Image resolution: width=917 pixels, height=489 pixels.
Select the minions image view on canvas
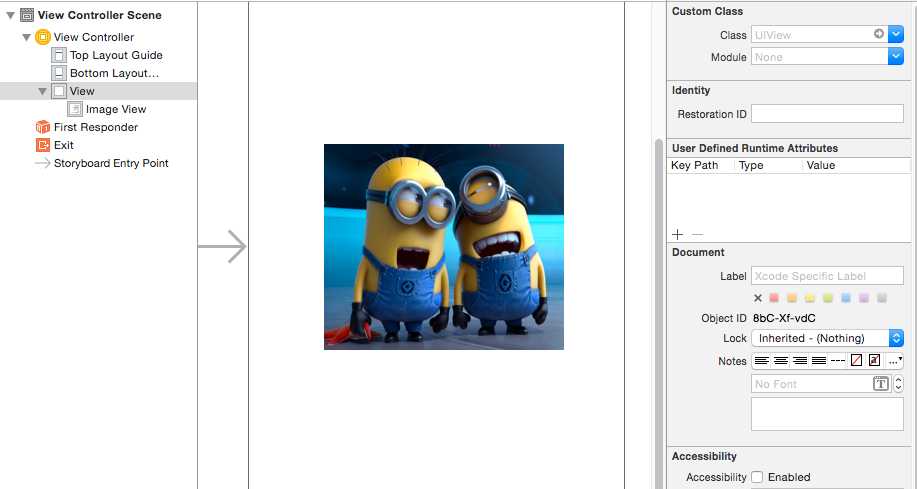click(x=444, y=247)
